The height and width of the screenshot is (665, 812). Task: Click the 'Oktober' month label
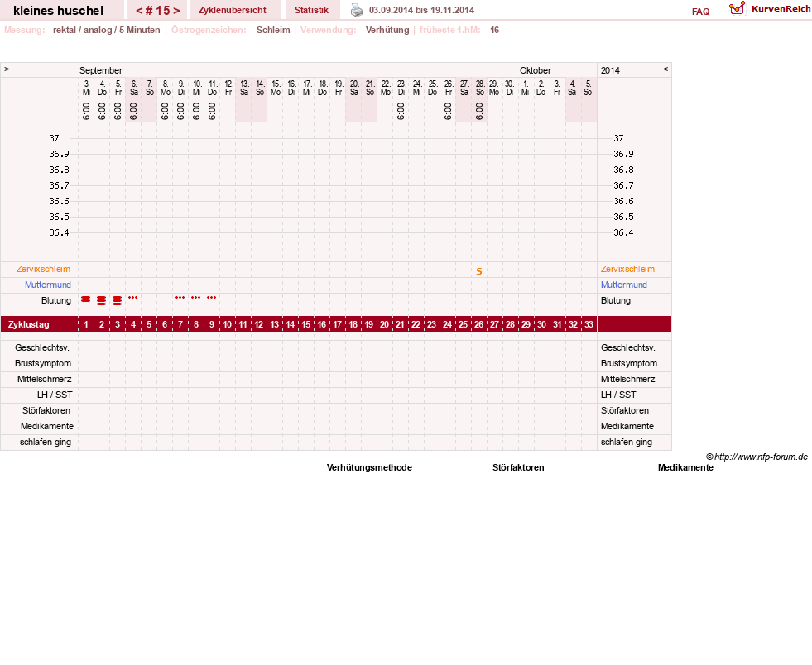tap(536, 70)
